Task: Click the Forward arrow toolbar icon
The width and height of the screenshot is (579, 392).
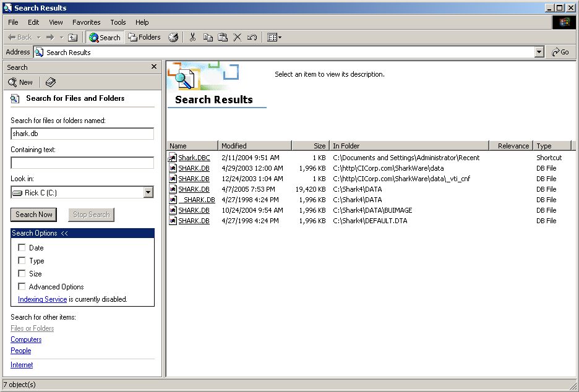Action: (x=50, y=37)
